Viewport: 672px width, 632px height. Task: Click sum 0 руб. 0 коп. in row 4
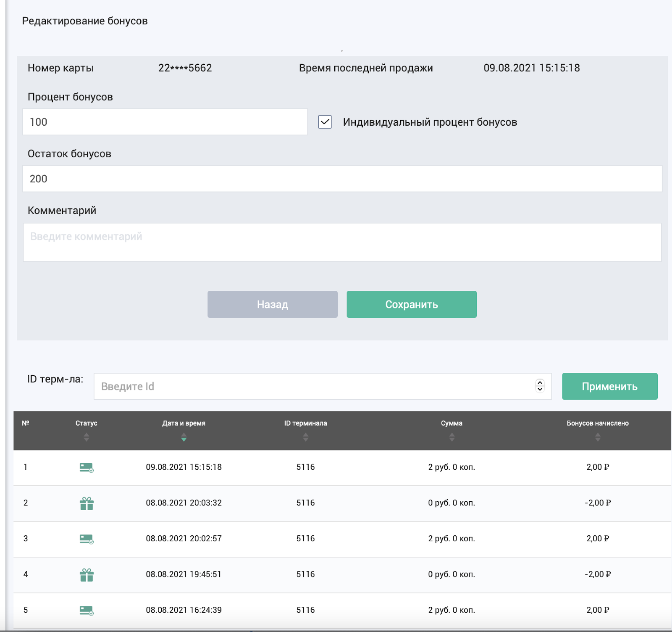[x=452, y=574]
